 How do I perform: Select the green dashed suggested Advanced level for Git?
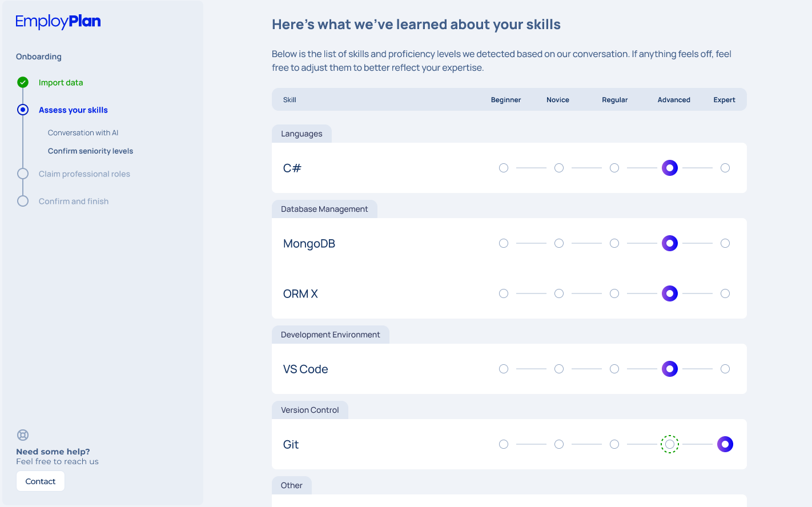(670, 444)
